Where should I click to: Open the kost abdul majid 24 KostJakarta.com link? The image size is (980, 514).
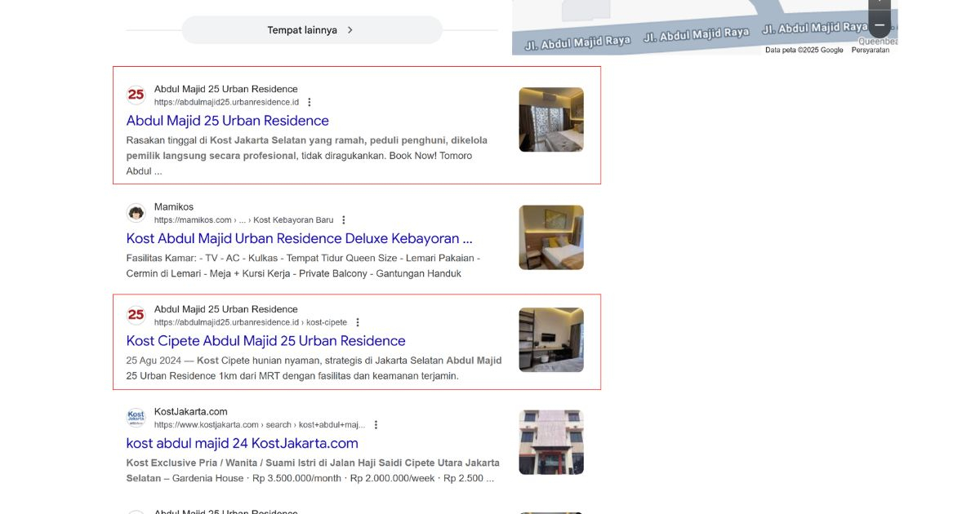click(x=242, y=443)
